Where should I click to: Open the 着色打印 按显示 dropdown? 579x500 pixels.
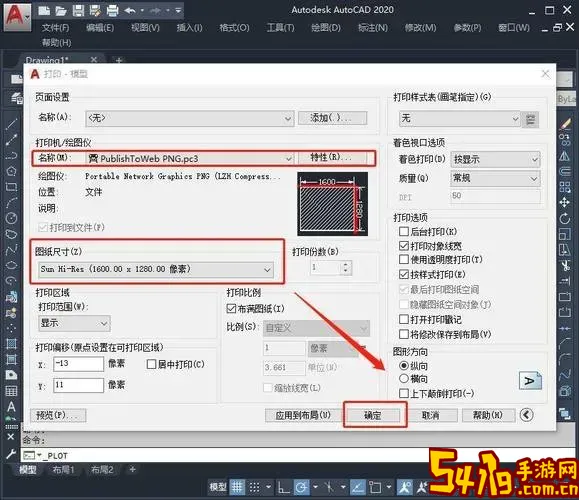click(495, 160)
